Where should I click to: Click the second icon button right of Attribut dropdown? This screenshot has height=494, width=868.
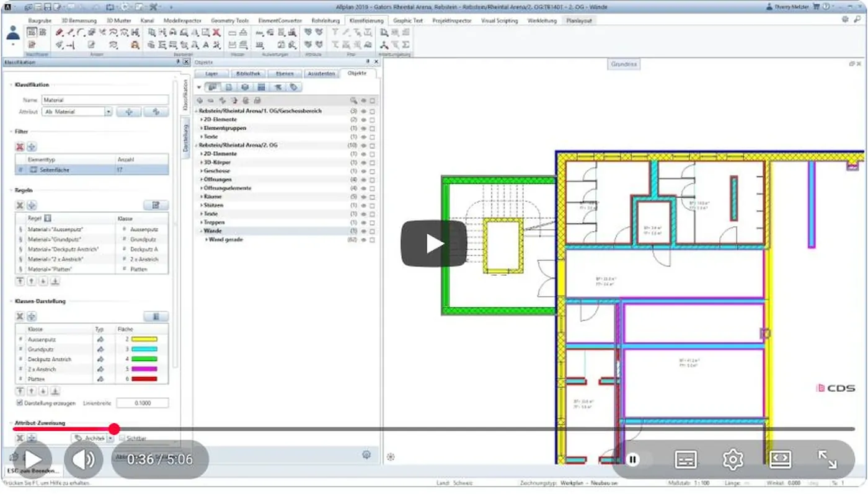click(156, 112)
